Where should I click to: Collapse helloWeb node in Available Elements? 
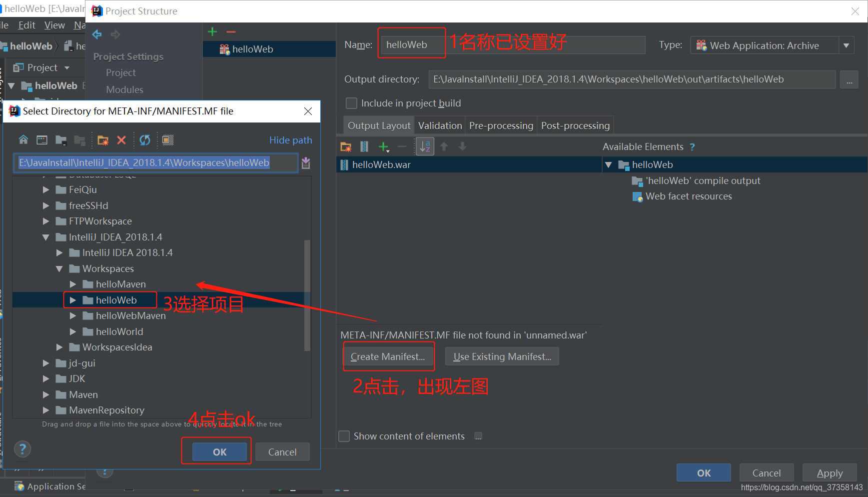tap(609, 164)
